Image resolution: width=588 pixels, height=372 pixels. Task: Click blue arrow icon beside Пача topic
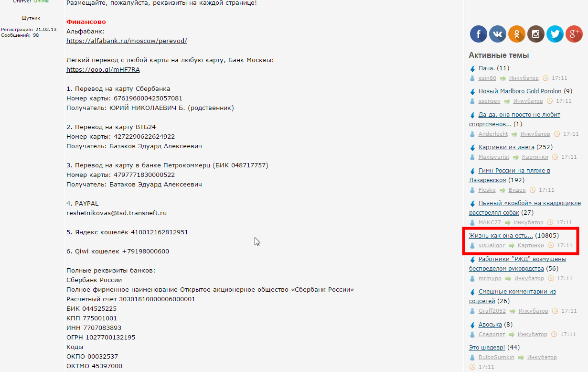472,69
